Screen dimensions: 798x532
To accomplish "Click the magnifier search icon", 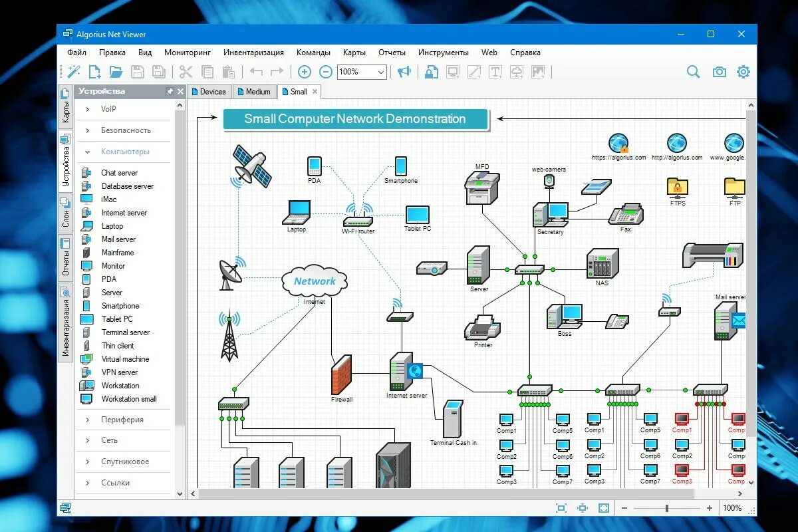I will 693,72.
